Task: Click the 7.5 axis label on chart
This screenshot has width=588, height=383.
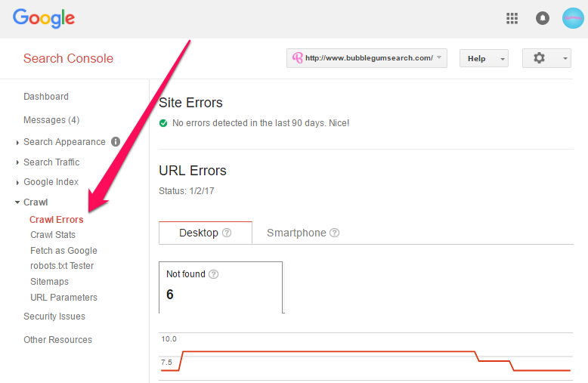Action: pyautogui.click(x=166, y=363)
